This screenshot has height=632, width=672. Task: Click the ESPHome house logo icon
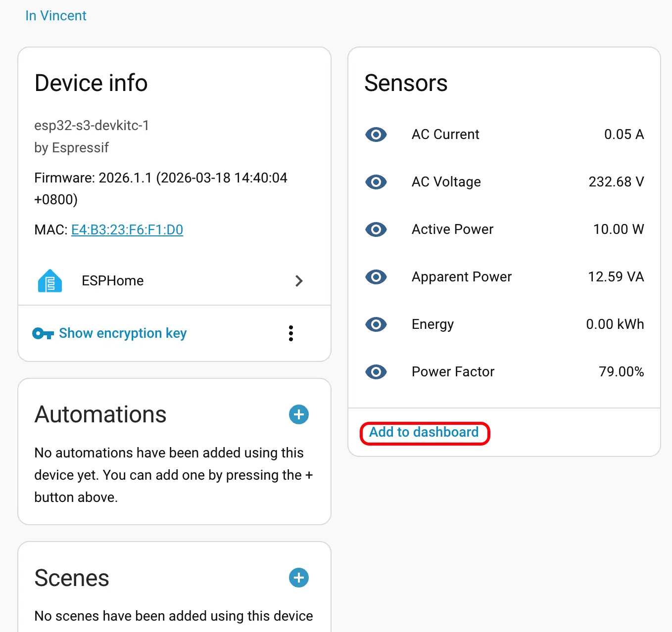(x=50, y=281)
